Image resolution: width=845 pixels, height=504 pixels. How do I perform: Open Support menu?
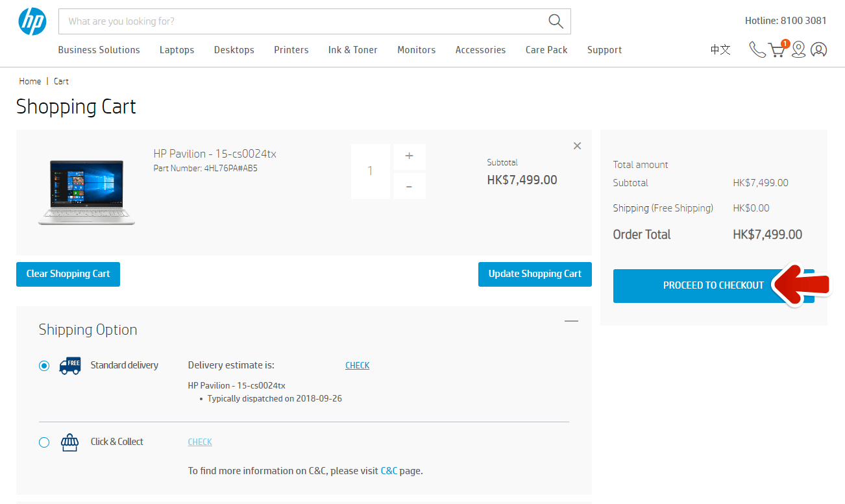click(x=605, y=50)
